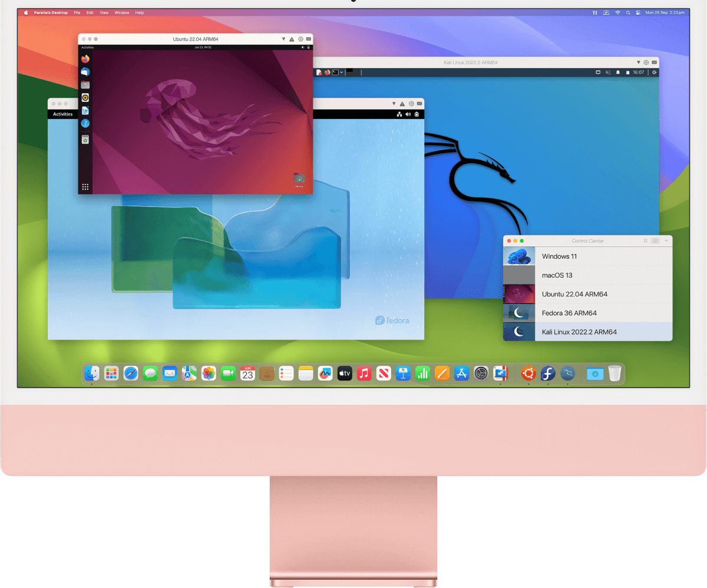Open the Trash in Ubuntu dock
Image resolution: width=707 pixels, height=588 pixels.
(x=85, y=139)
